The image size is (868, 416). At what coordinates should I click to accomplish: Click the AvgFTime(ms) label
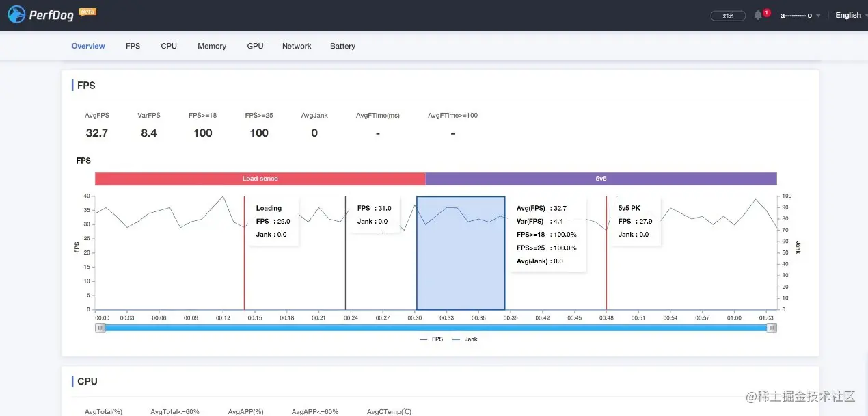coord(378,116)
